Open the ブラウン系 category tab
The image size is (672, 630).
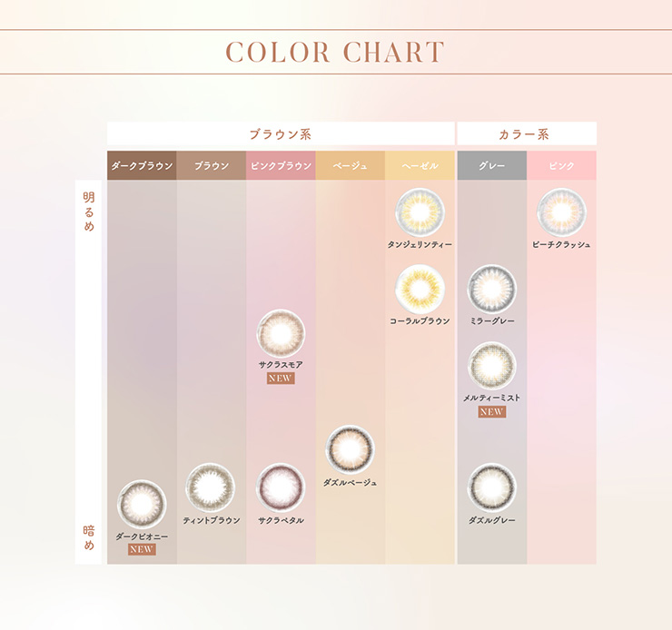click(281, 133)
